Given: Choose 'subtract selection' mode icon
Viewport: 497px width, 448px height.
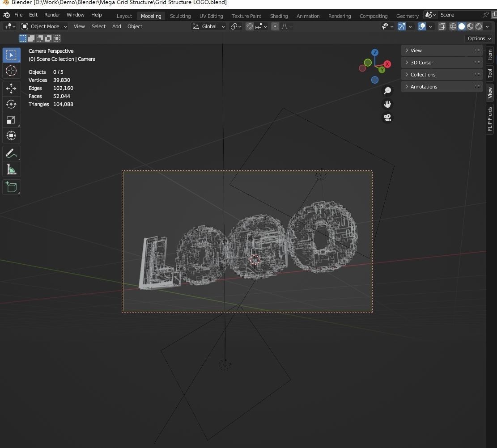Looking at the screenshot, I should [40, 38].
